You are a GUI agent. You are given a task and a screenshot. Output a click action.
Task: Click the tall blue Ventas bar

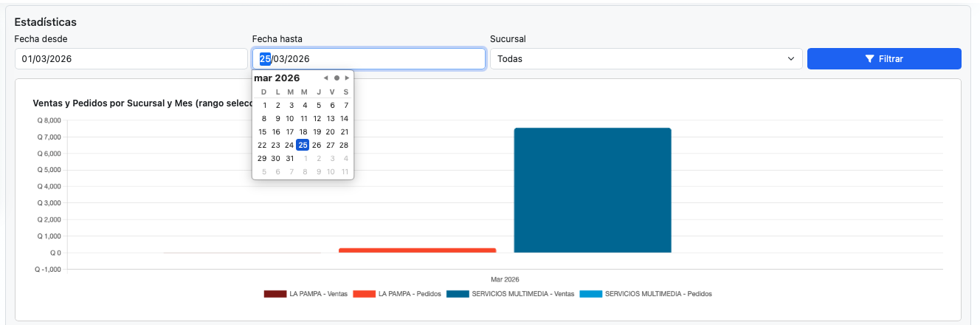click(592, 190)
